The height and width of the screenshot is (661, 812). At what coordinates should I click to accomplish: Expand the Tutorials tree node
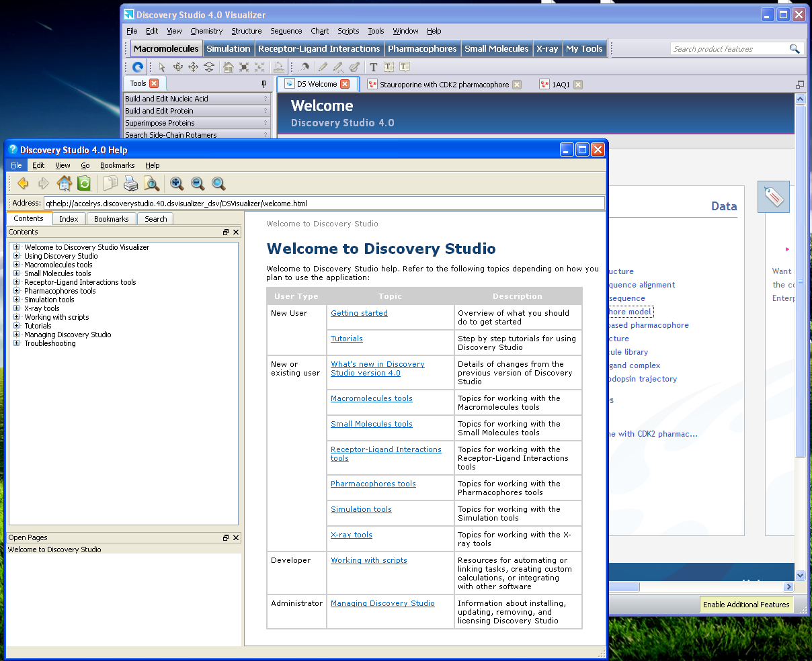17,326
